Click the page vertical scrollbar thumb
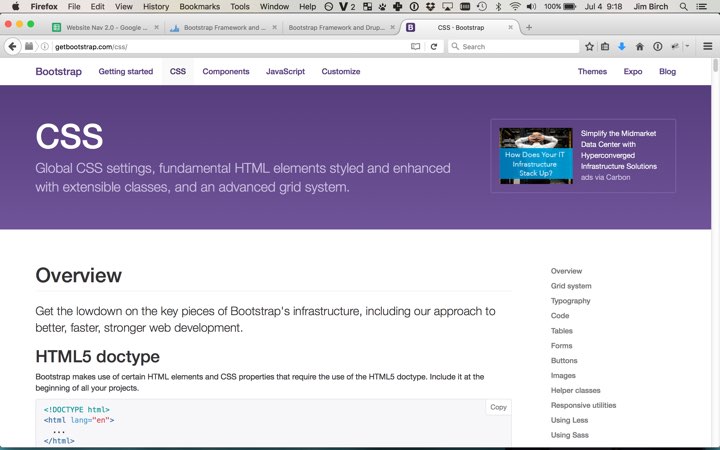Viewport: 720px width, 450px height. (x=715, y=65)
